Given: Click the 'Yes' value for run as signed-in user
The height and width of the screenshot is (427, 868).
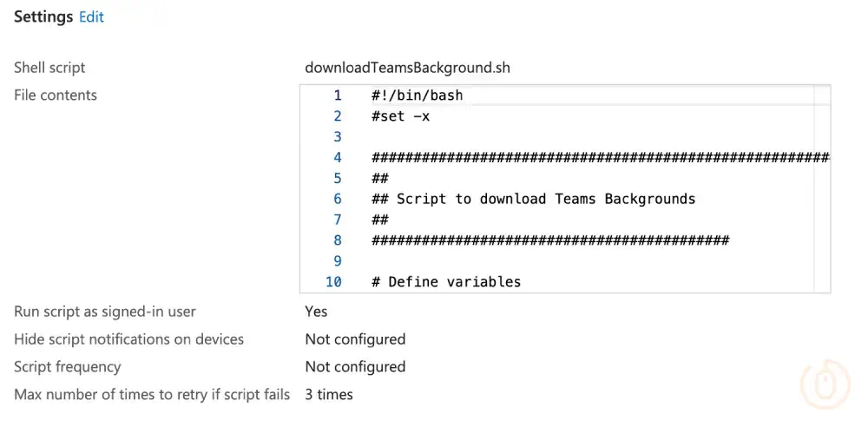Looking at the screenshot, I should click(316, 312).
